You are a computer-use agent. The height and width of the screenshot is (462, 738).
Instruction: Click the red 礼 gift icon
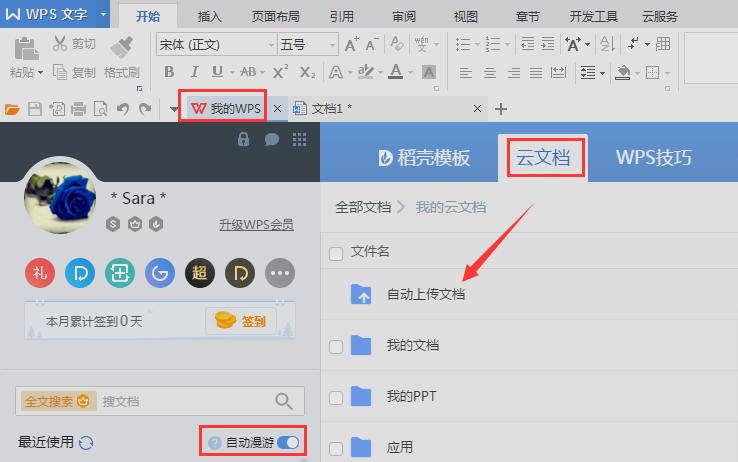[x=40, y=272]
